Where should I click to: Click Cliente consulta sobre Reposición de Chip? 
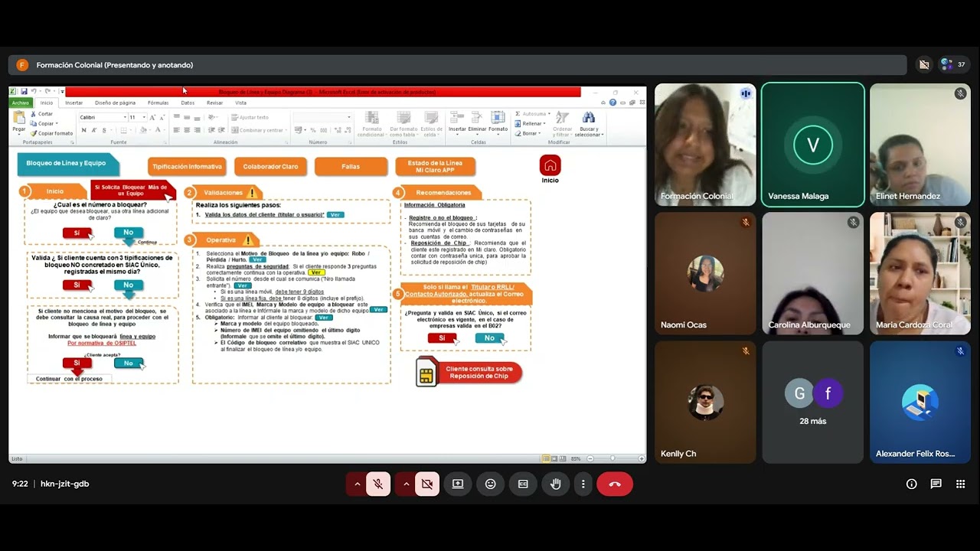click(479, 373)
